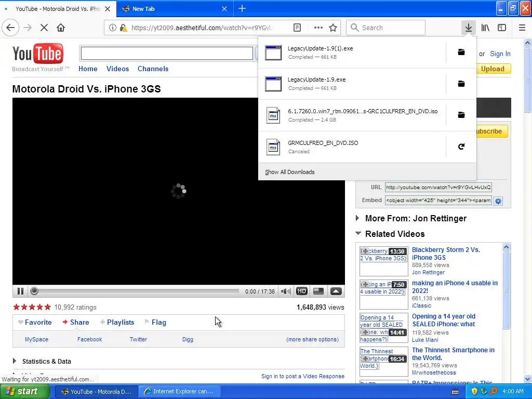Go back with the browser back arrow
The height and width of the screenshot is (399, 532).
(x=10, y=28)
